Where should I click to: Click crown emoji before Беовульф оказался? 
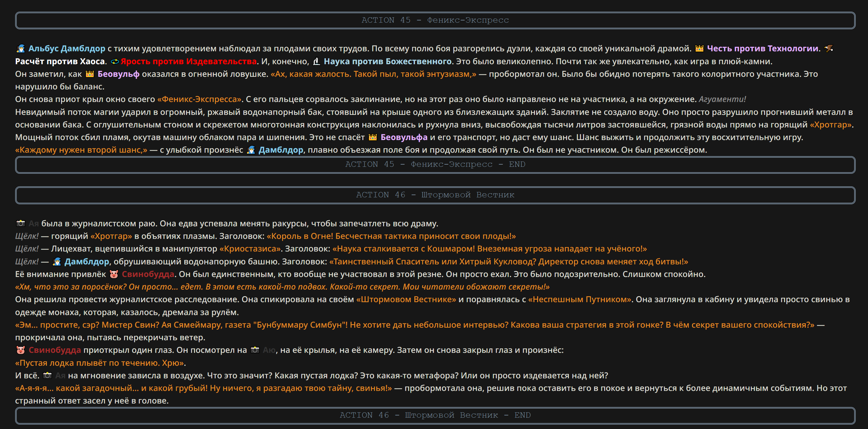point(90,74)
